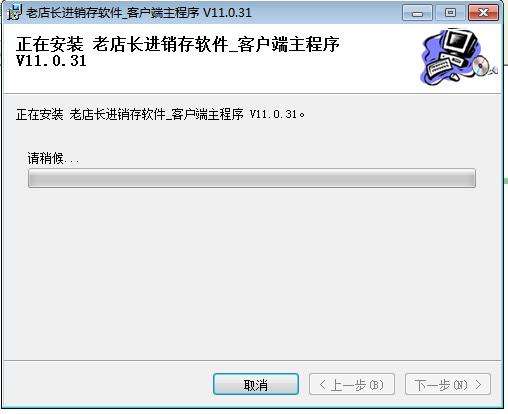Click the left chevron on 上一步 button
Screen dimensions: 508x414
[x=322, y=384]
